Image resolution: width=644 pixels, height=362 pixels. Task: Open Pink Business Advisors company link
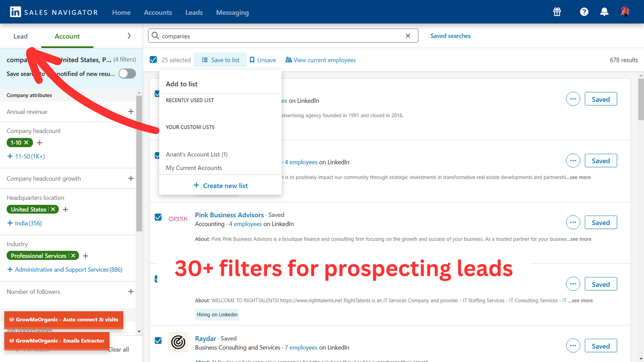(x=229, y=215)
